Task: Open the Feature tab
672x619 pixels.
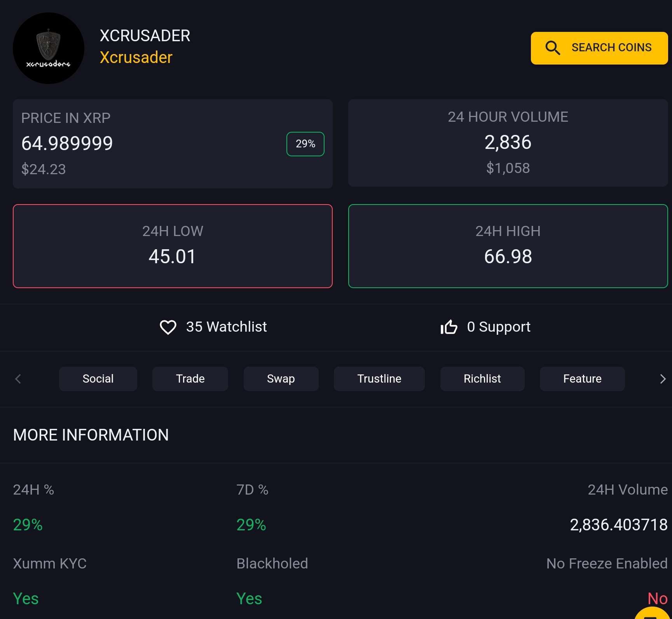Action: (x=582, y=379)
